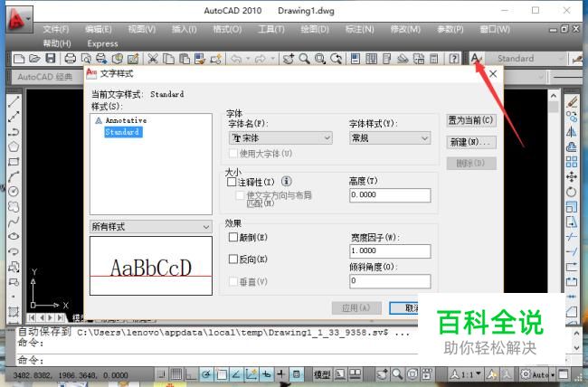Expand the Undo history dropdown arrow
This screenshot has width=588, height=387.
pyautogui.click(x=248, y=59)
